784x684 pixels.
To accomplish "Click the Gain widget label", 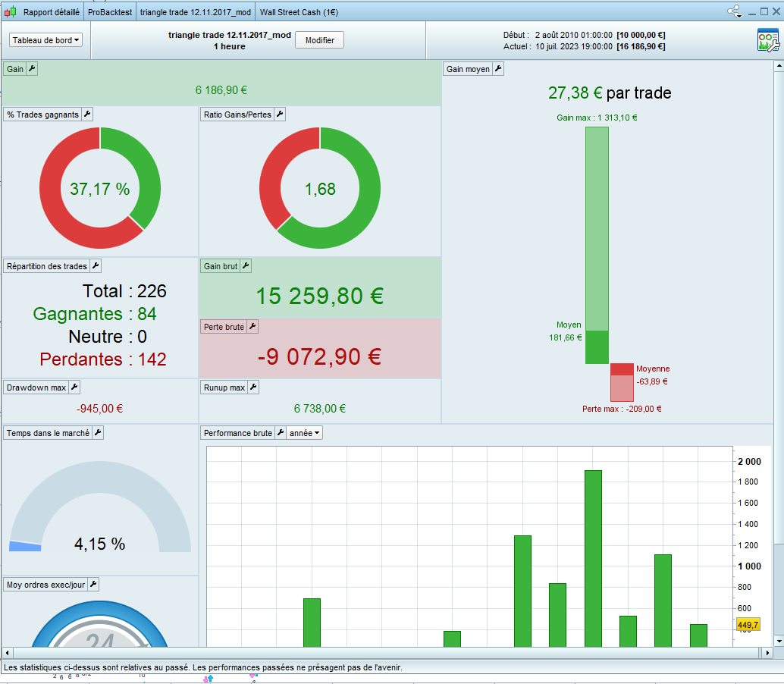I will click(x=15, y=68).
